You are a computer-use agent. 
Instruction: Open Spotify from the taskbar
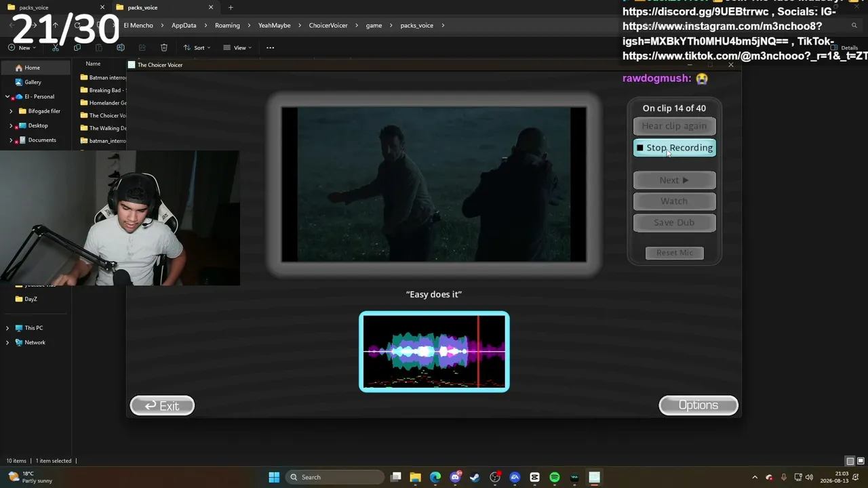pos(555,477)
